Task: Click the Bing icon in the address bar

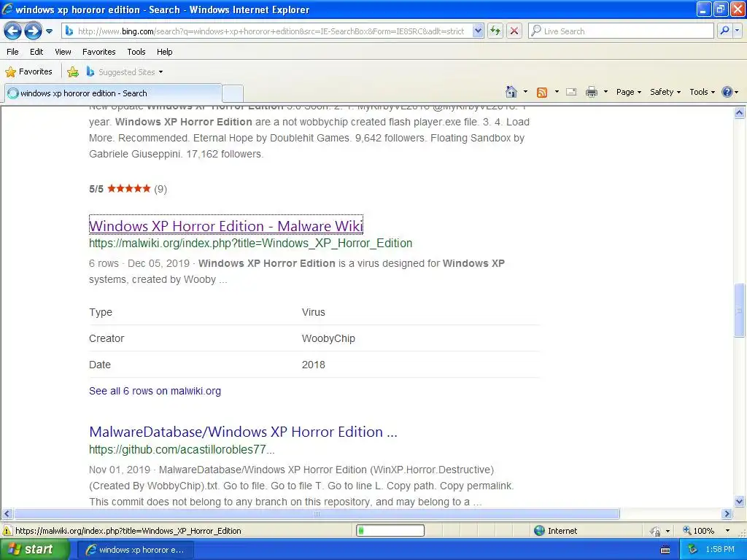Action: tap(69, 31)
